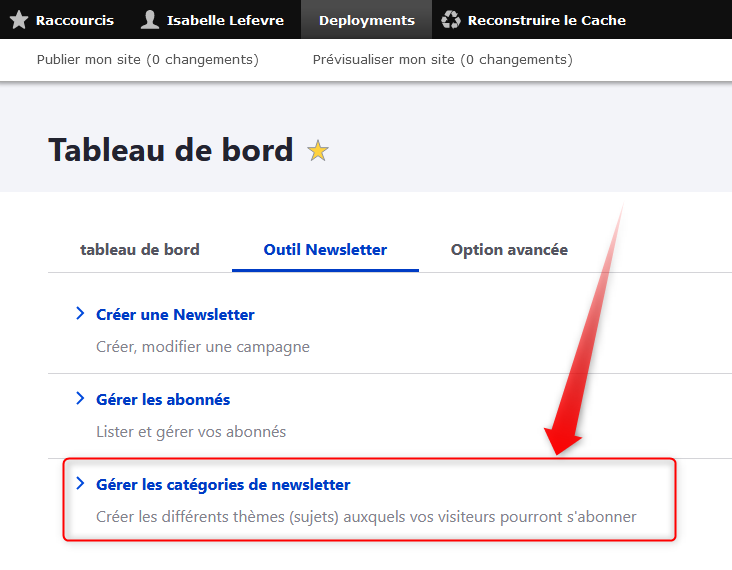The height and width of the screenshot is (570, 732).
Task: Switch to the tableau de bord tab
Action: tap(140, 250)
